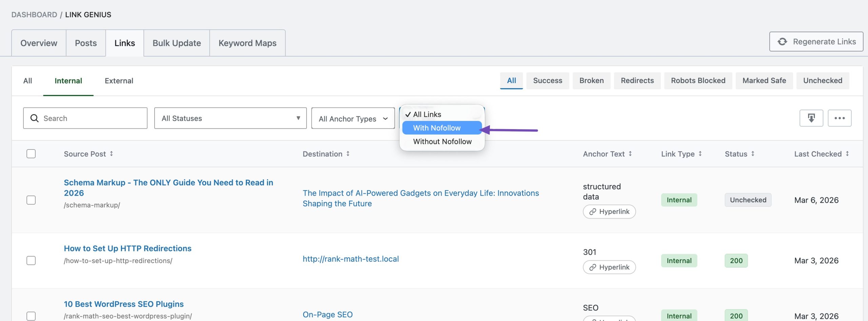
Task: Sort by Destination column arrows
Action: pos(348,154)
